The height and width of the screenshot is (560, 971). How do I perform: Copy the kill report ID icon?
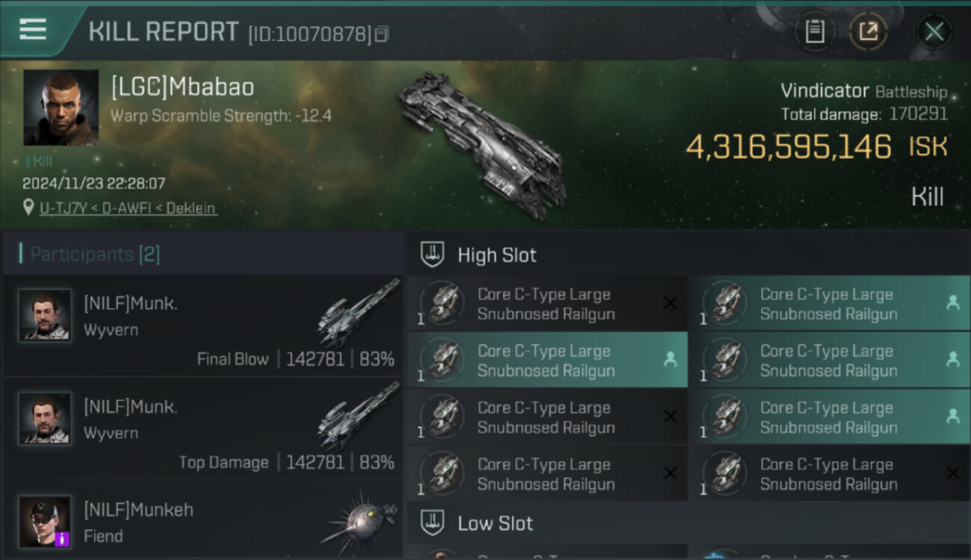[x=382, y=34]
